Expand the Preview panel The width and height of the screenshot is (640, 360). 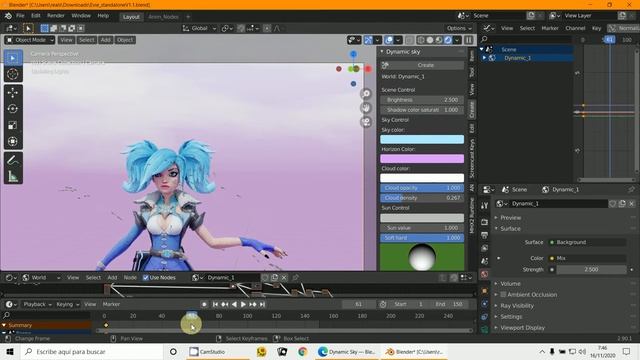click(x=510, y=218)
